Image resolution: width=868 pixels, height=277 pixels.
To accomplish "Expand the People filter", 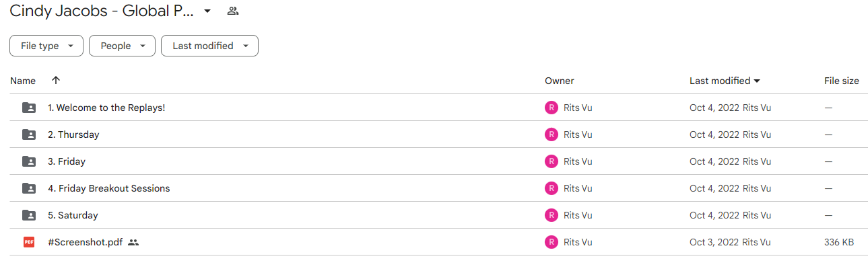I will (x=122, y=46).
